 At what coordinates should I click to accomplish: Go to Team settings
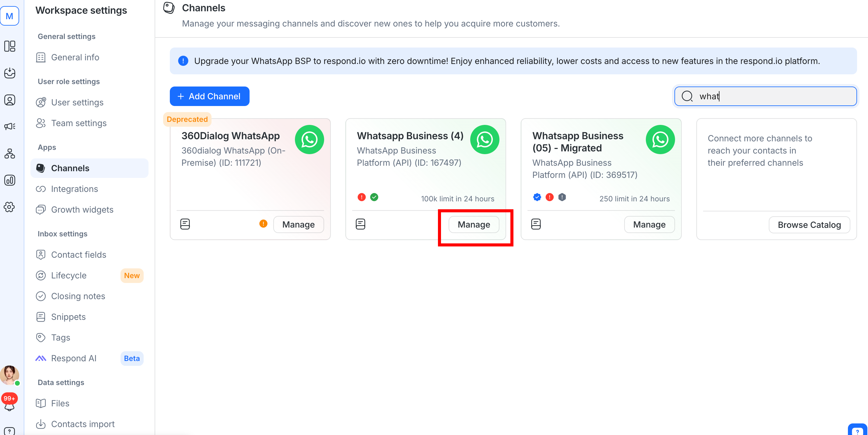click(x=79, y=123)
